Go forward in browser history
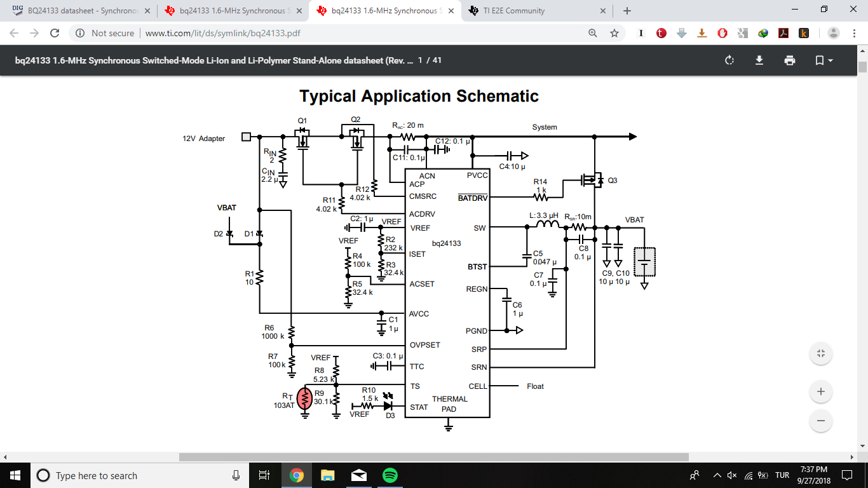Image resolution: width=868 pixels, height=488 pixels. 34,33
